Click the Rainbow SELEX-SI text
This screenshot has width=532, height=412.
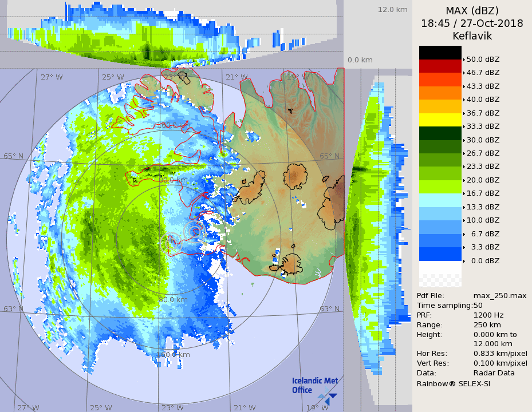click(x=453, y=383)
